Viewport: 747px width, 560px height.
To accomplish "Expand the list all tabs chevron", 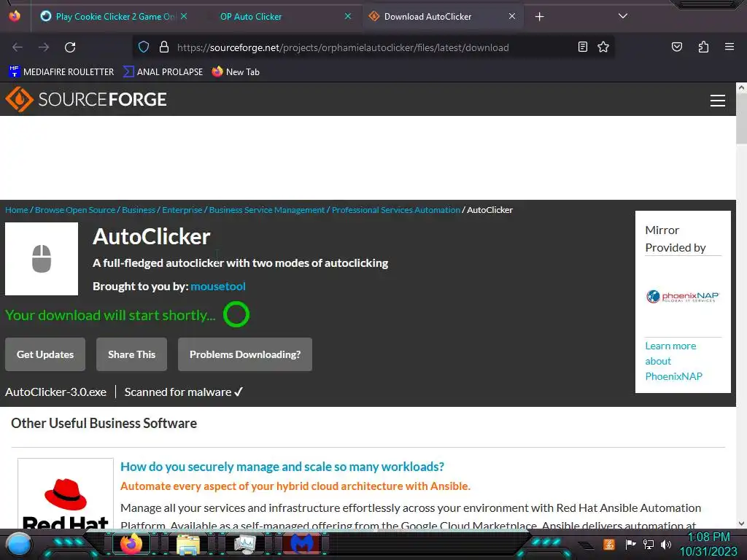I will [x=623, y=16].
